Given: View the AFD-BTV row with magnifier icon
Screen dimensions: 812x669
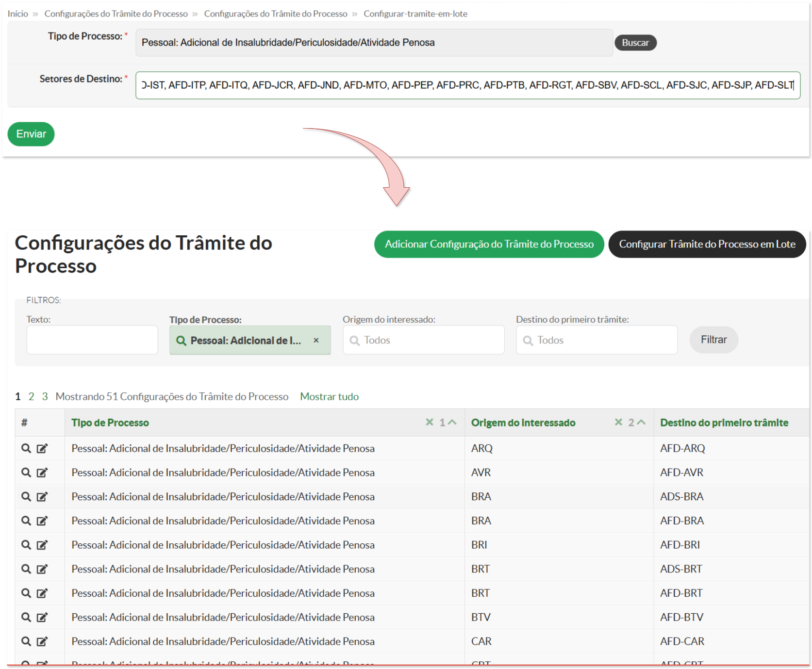Looking at the screenshot, I should (26, 617).
